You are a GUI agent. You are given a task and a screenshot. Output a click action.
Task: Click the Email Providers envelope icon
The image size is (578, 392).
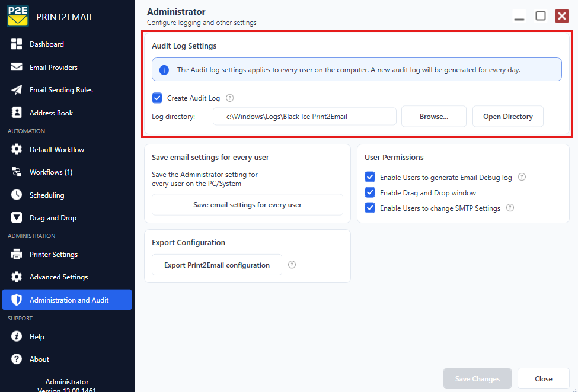coord(17,67)
